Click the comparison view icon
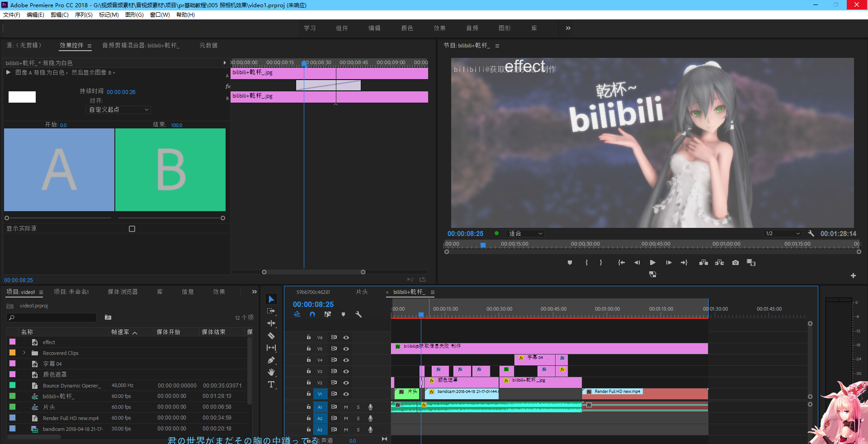This screenshot has height=444, width=868. (751, 263)
